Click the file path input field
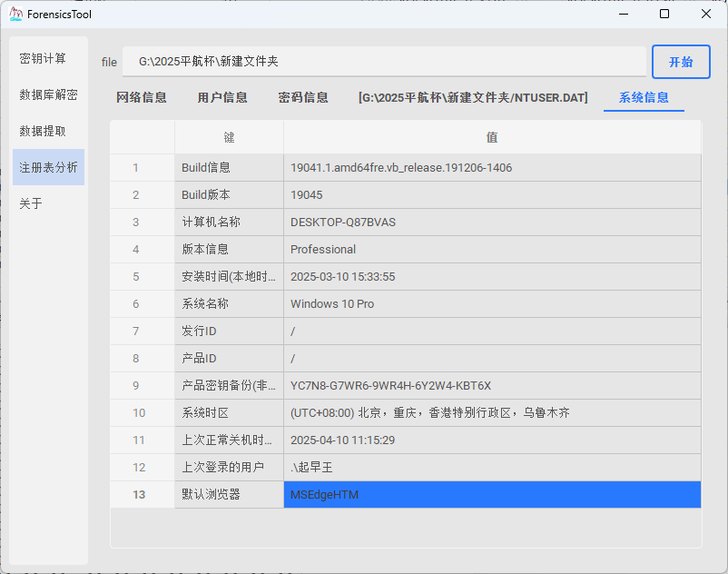Screen dimensions: 728x574 coord(383,62)
